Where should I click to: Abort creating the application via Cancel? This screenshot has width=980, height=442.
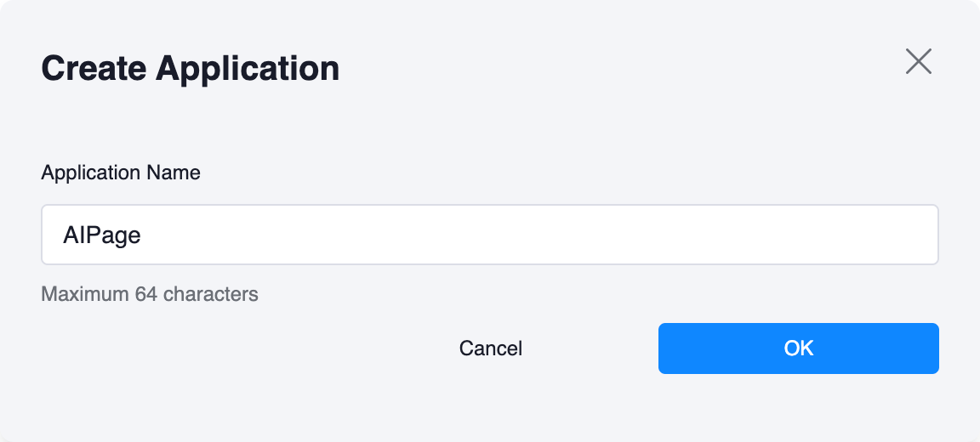[x=491, y=348]
